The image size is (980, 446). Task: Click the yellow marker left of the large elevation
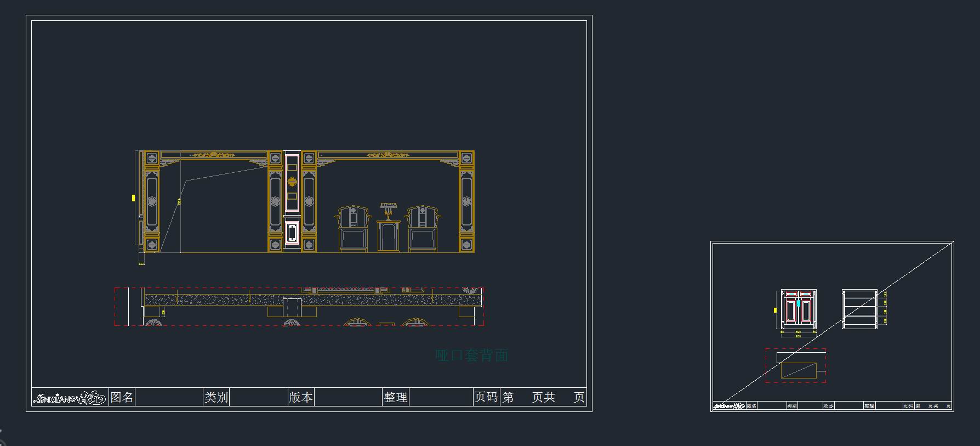(133, 198)
